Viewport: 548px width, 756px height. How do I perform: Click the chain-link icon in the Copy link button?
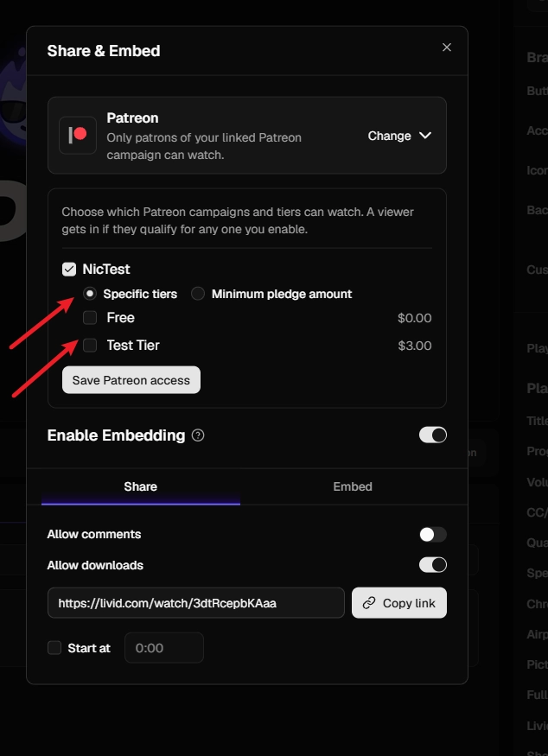point(369,603)
